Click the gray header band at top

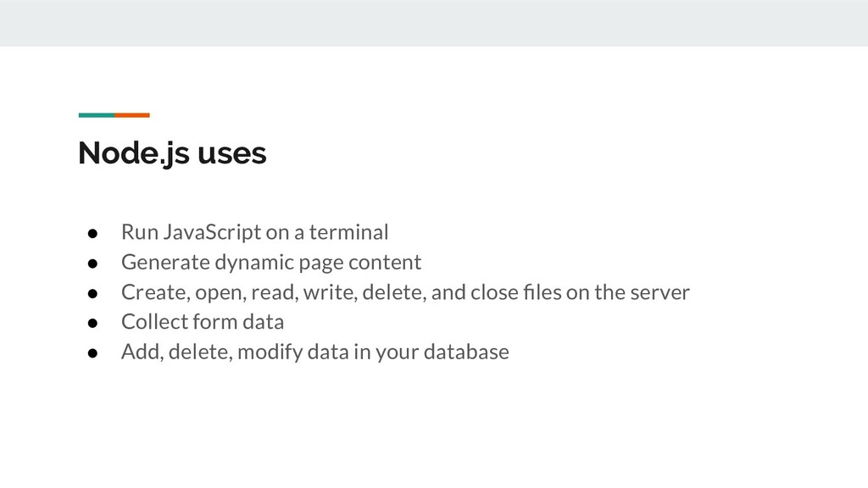[x=434, y=23]
